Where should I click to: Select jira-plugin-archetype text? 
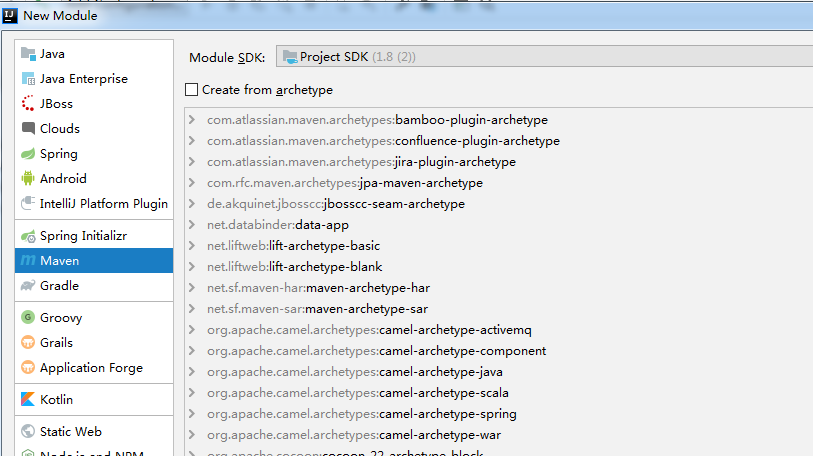coord(455,162)
